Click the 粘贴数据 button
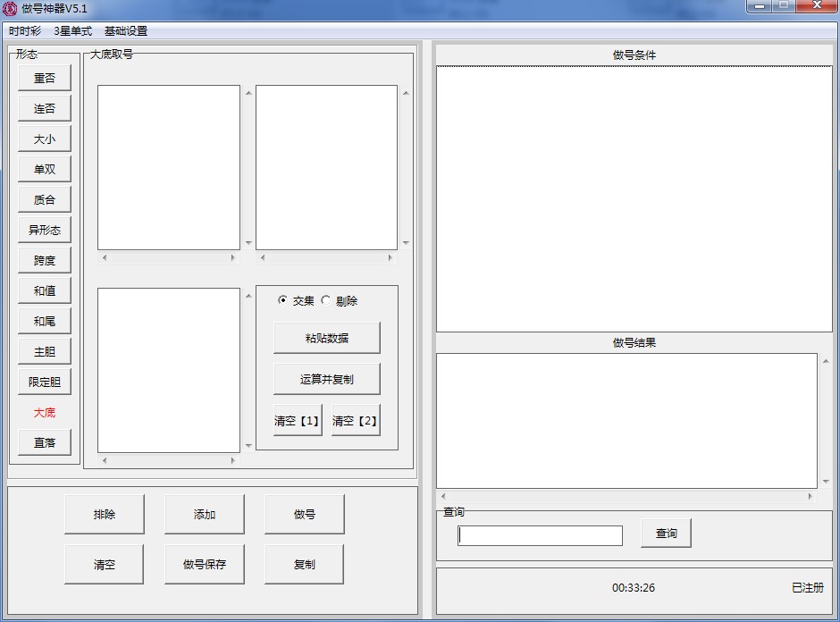840x622 pixels. (327, 339)
